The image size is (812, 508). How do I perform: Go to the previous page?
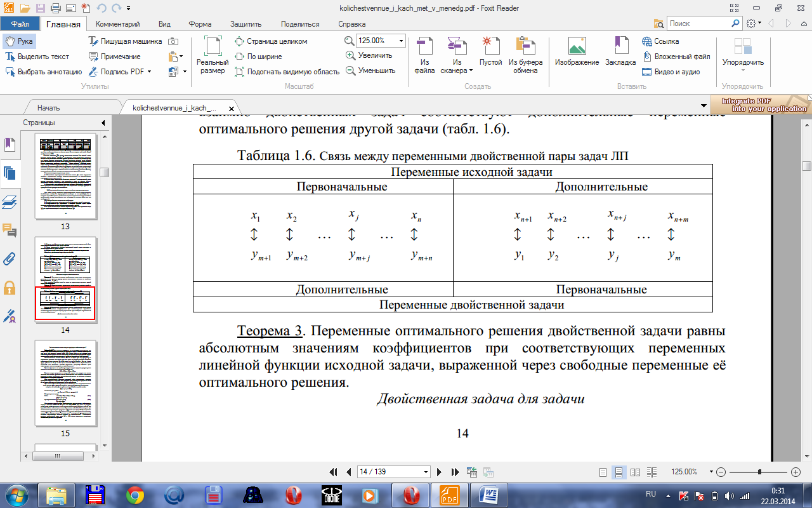(x=348, y=472)
